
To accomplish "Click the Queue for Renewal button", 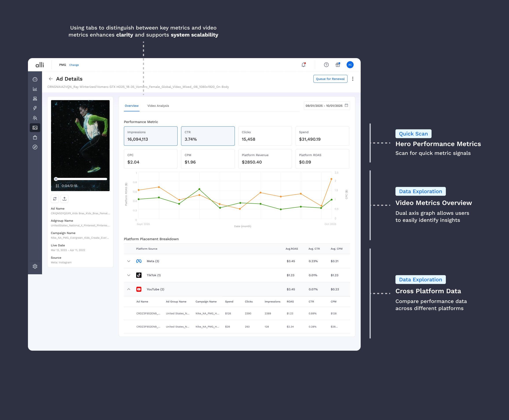I will 330,79.
